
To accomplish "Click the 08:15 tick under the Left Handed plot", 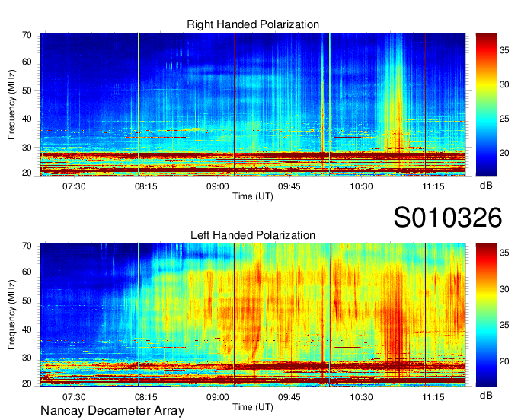I will [146, 397].
